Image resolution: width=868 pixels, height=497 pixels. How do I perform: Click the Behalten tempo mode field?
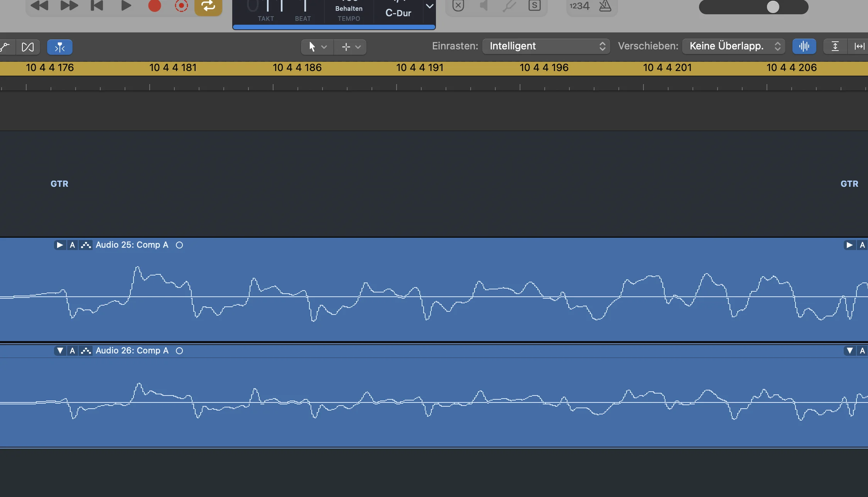coord(349,8)
